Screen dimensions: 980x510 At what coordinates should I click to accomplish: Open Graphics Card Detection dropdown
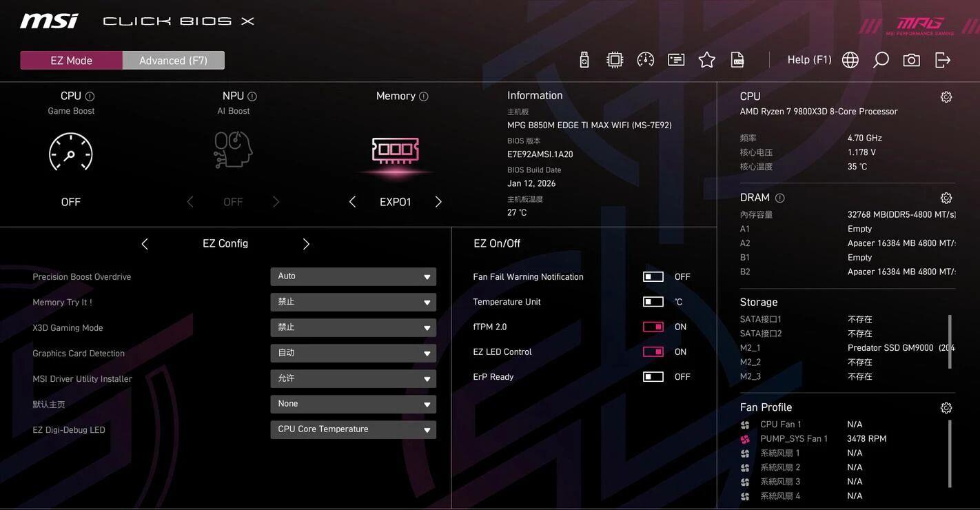pos(354,353)
